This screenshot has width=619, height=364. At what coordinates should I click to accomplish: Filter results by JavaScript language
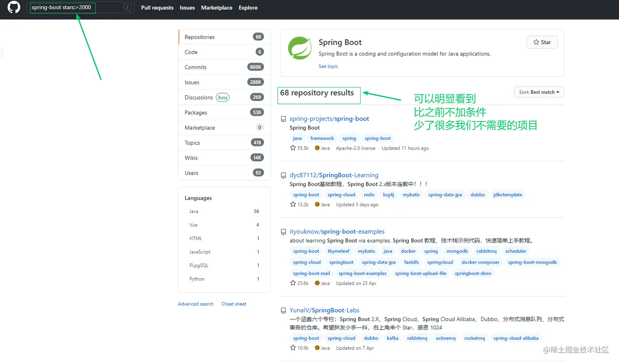coord(224,252)
